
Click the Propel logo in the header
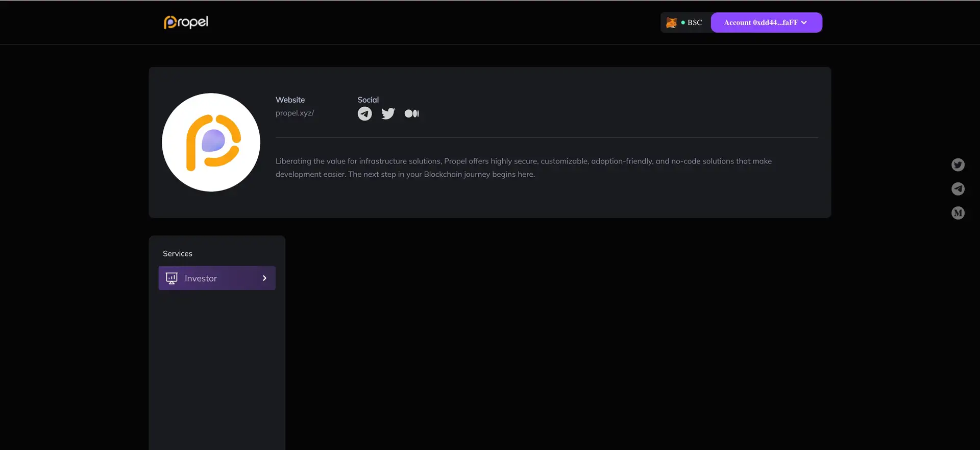point(186,22)
